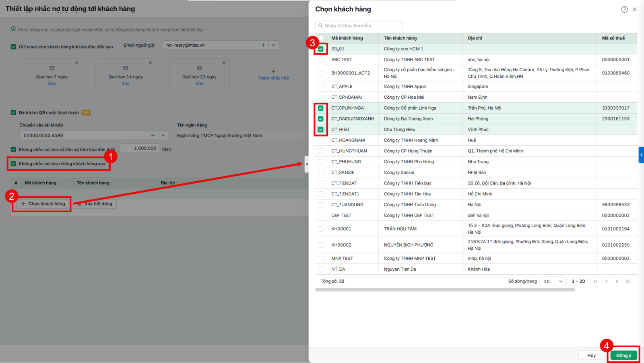Click horizontal scrollbar under customer table
This screenshot has height=363, width=644.
click(445, 290)
